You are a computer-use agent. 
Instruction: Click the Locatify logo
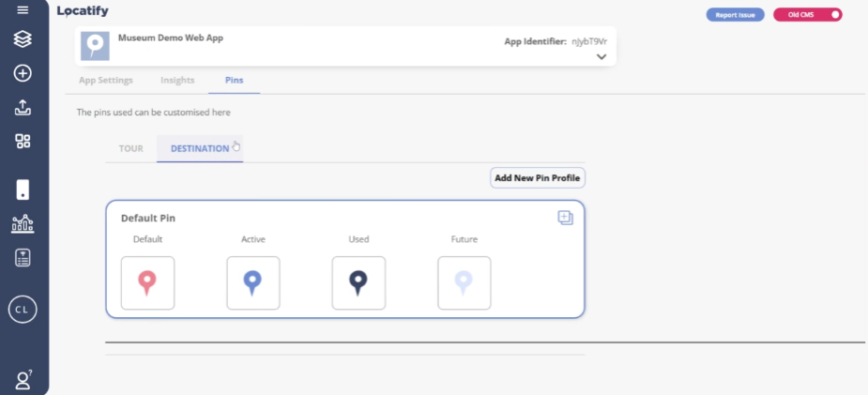tap(83, 10)
